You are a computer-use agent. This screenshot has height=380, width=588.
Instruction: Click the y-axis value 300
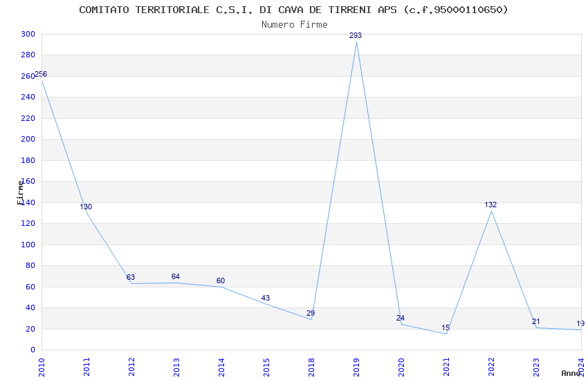click(28, 34)
